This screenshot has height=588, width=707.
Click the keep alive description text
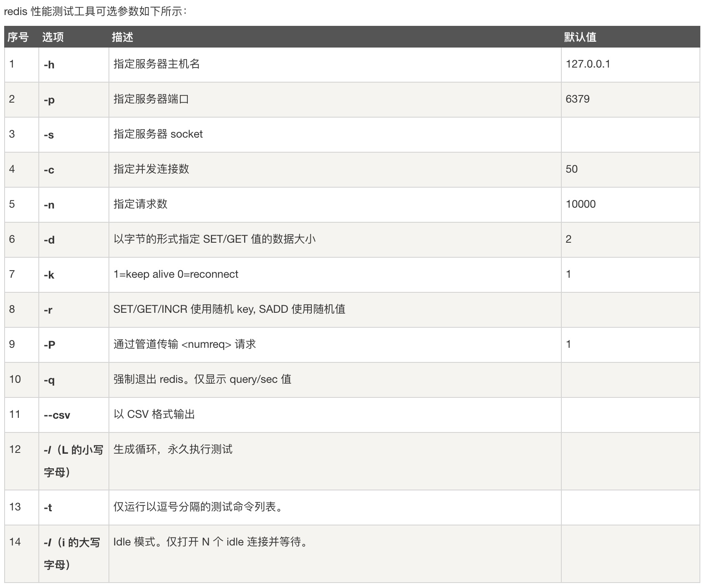coord(176,274)
